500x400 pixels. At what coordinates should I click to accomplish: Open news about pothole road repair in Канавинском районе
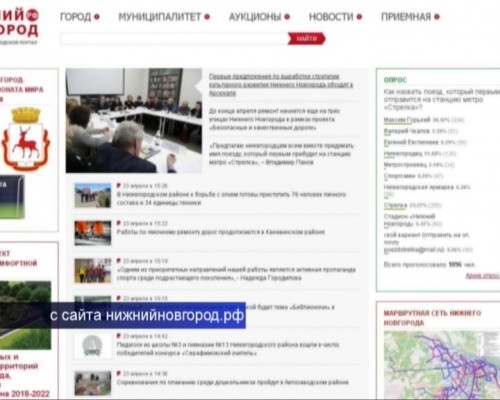(221, 232)
